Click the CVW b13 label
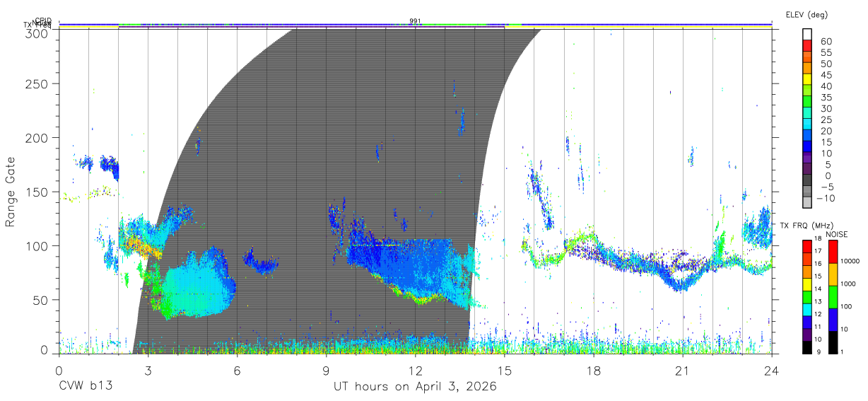868x401 pixels. (86, 387)
